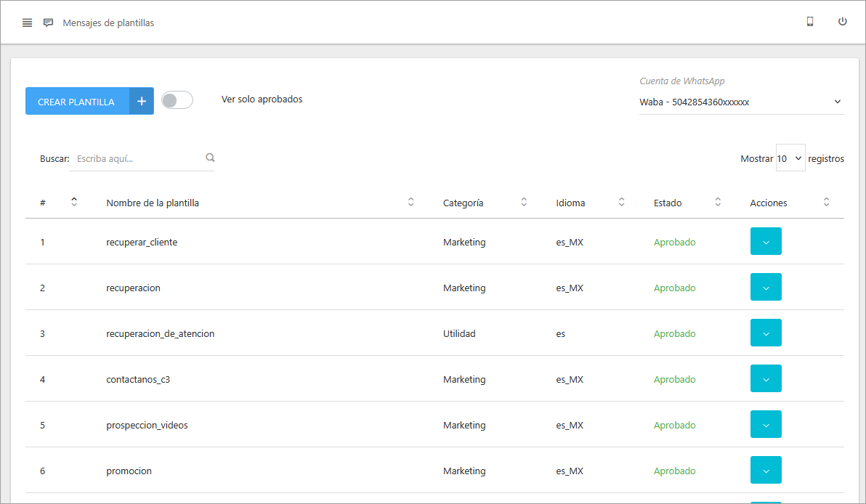The image size is (866, 504).
Task: Open the Mostrar registros count dropdown
Action: (790, 158)
